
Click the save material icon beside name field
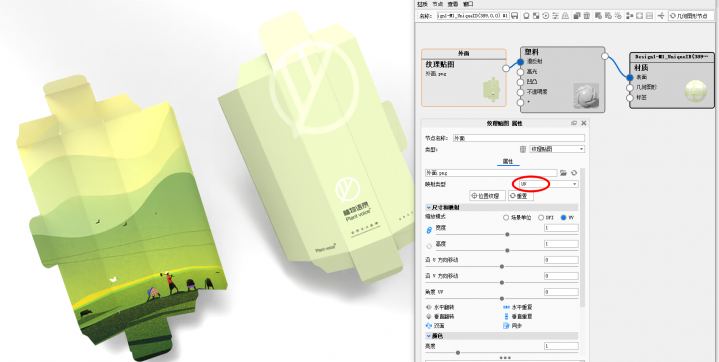[x=514, y=16]
